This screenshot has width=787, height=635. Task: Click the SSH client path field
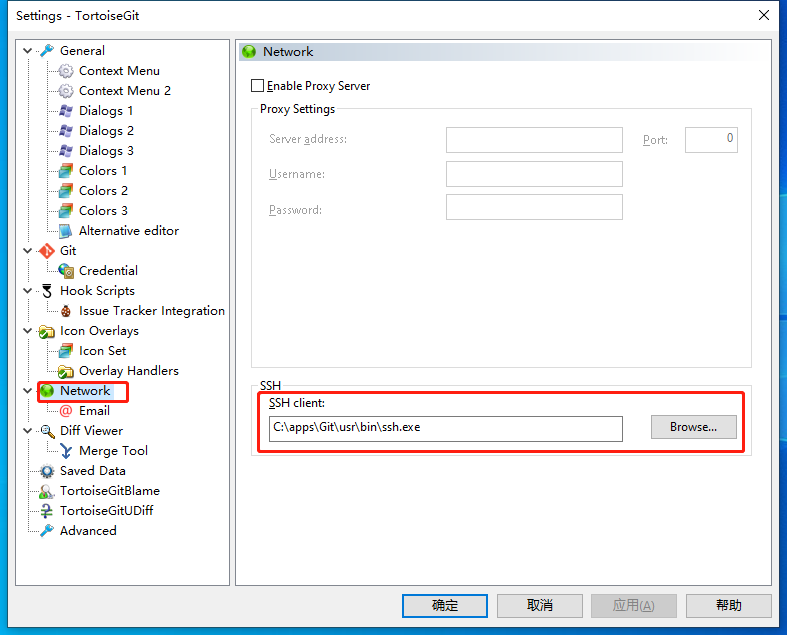pyautogui.click(x=446, y=429)
